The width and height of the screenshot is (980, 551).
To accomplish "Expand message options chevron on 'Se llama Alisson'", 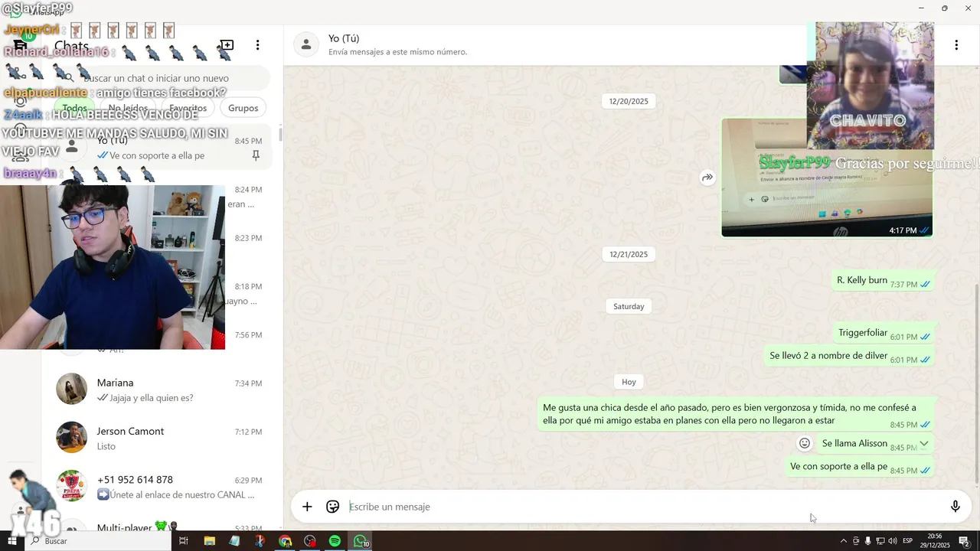I will [x=924, y=443].
